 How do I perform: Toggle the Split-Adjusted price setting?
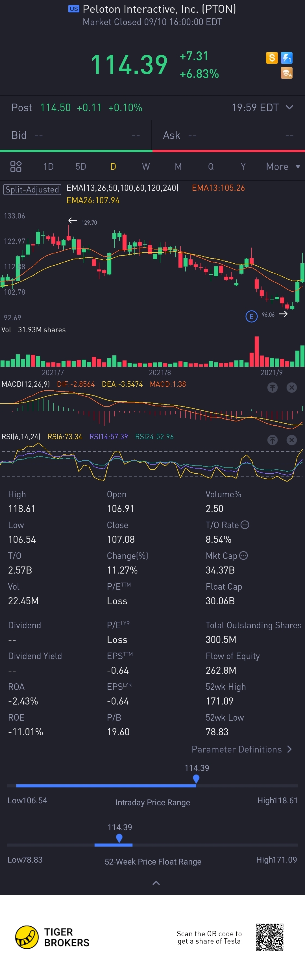(x=32, y=189)
